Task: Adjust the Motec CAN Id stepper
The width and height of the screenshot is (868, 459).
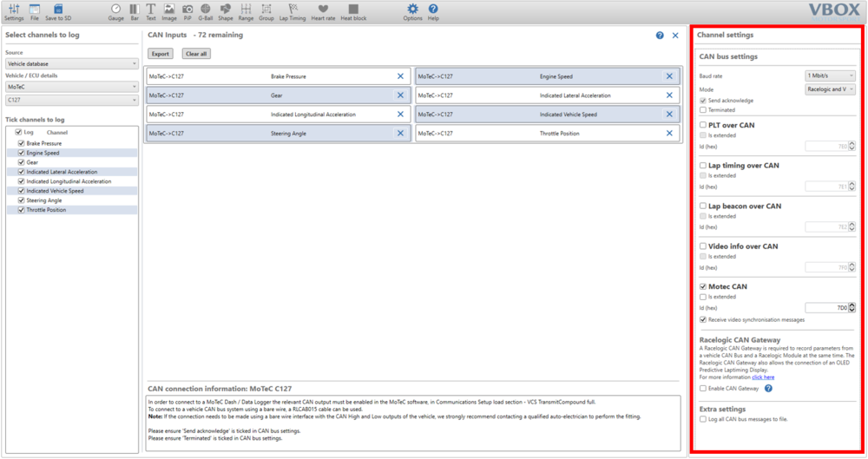Action: pyautogui.click(x=852, y=308)
